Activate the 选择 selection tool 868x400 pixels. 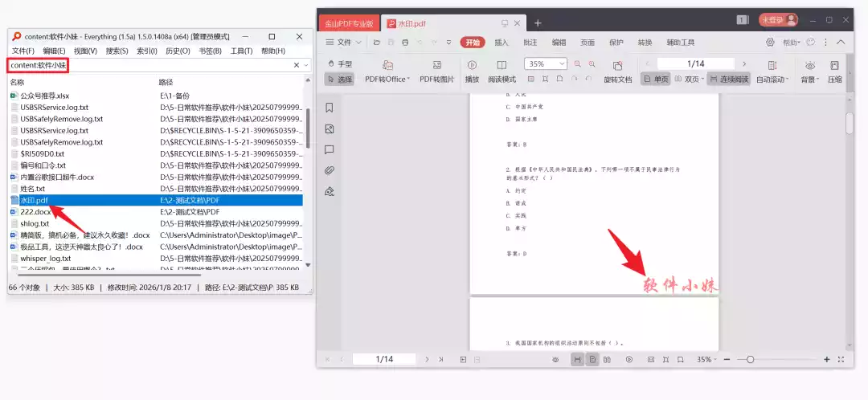pos(340,79)
